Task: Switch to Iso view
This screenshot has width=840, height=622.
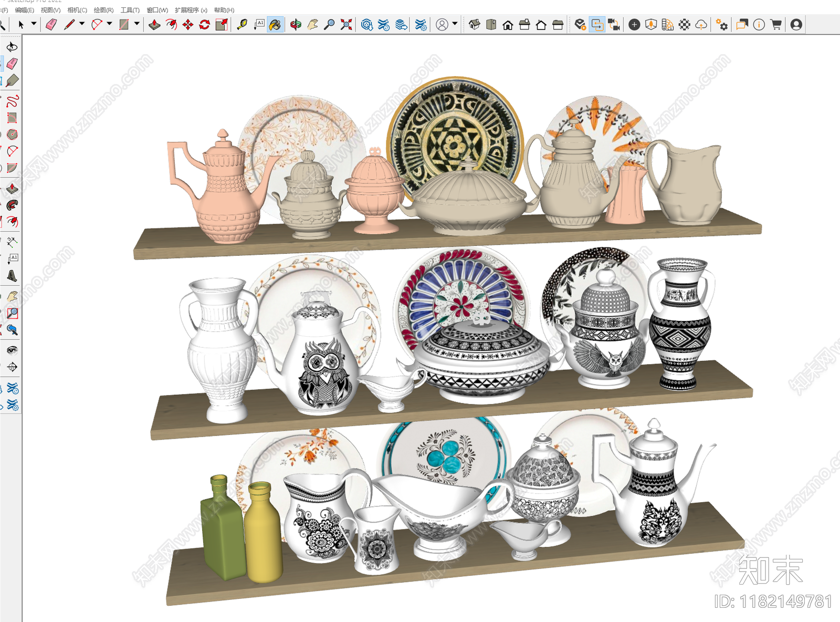Action: point(474,25)
